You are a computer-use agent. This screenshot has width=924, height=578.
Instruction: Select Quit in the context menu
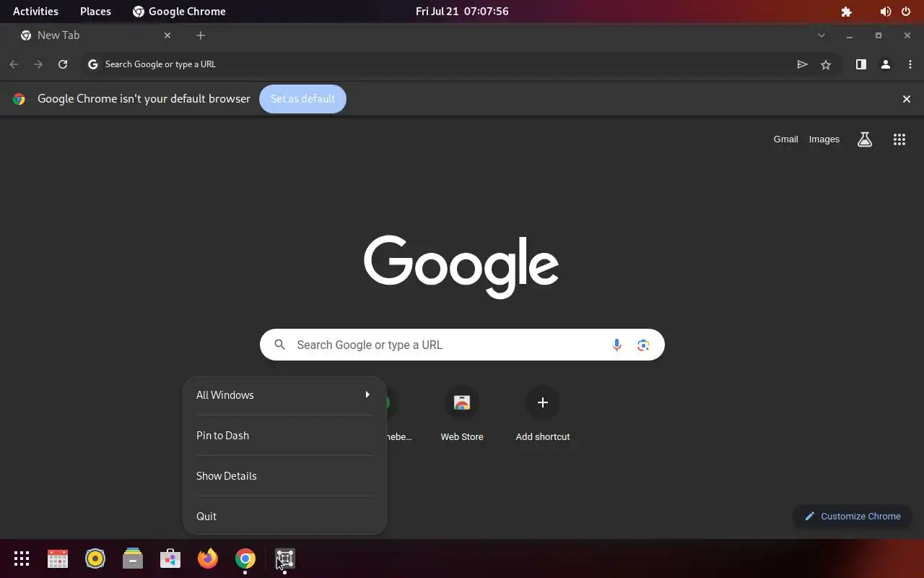pos(284,517)
